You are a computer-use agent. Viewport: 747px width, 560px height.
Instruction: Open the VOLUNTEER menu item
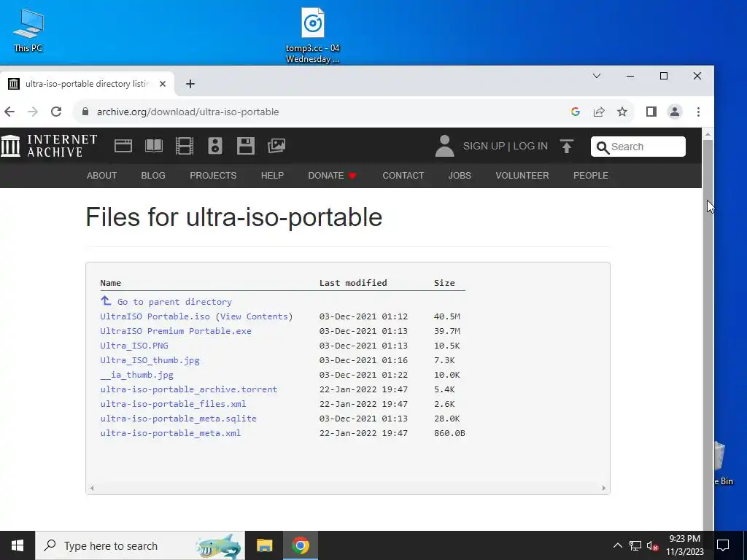[522, 175]
